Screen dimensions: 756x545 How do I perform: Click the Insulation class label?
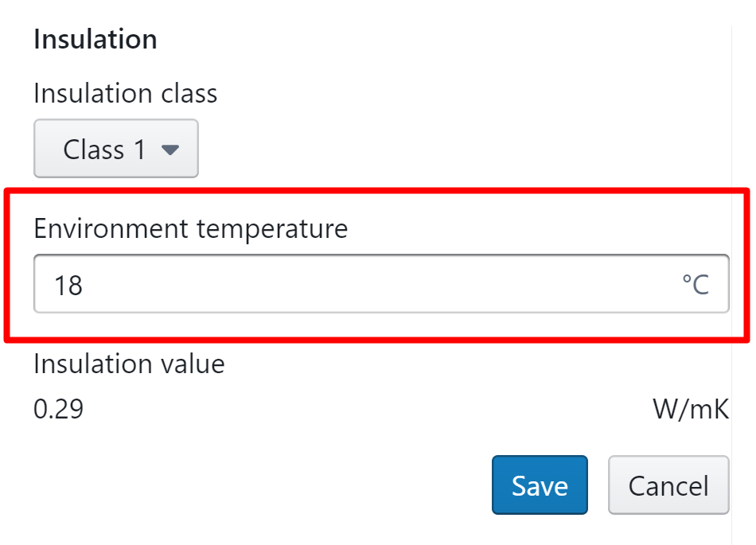(x=125, y=94)
